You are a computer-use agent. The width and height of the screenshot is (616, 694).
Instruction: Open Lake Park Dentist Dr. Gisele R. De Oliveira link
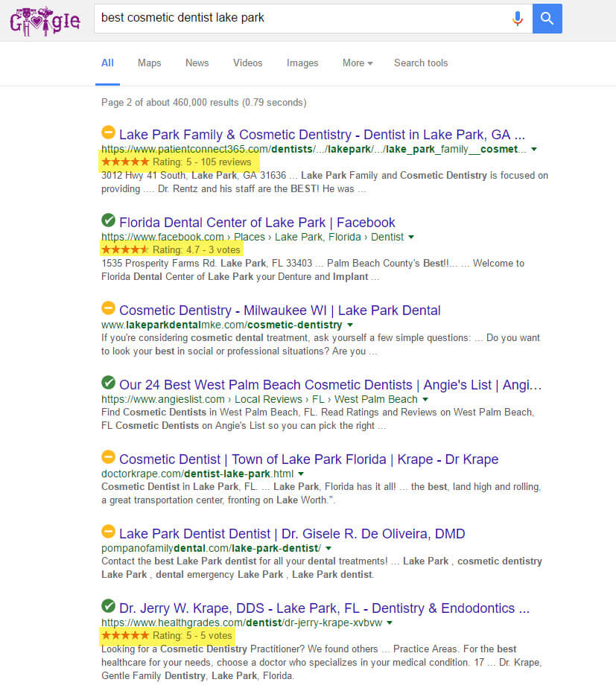292,533
